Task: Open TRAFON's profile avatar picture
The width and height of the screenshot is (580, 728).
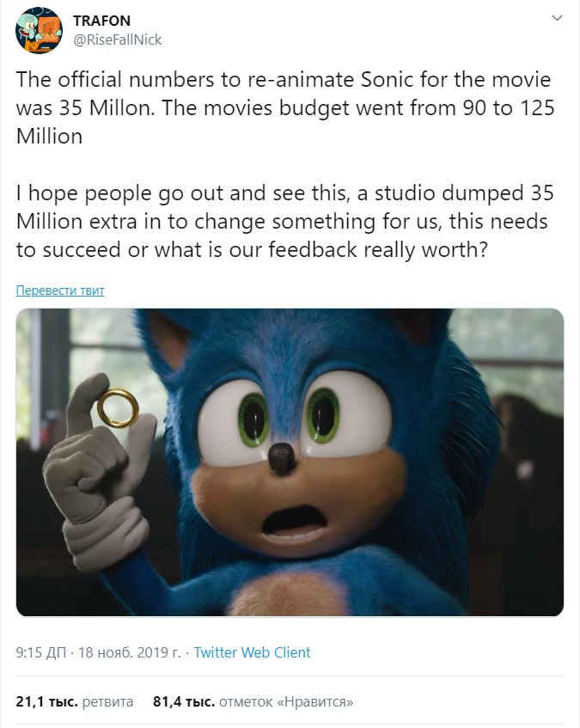Action: point(39,29)
